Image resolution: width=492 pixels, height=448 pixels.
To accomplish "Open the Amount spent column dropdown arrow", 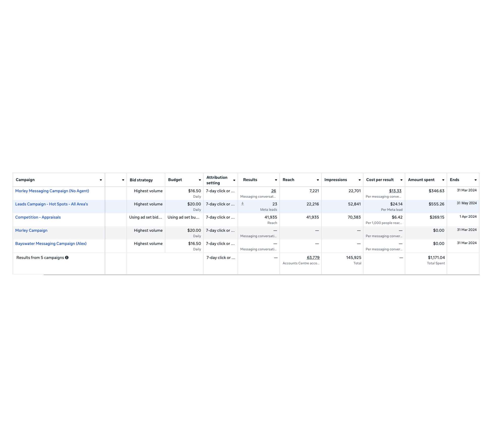I will coord(443,180).
